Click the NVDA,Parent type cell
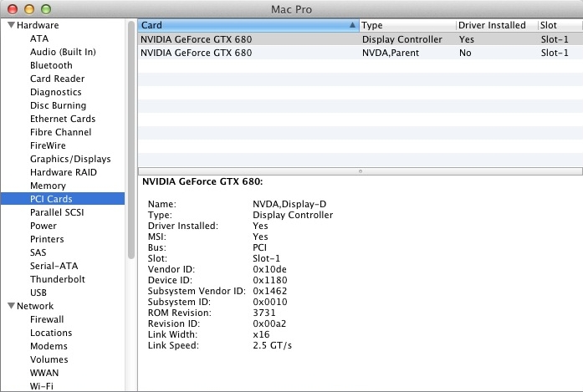The width and height of the screenshot is (583, 392). point(391,53)
